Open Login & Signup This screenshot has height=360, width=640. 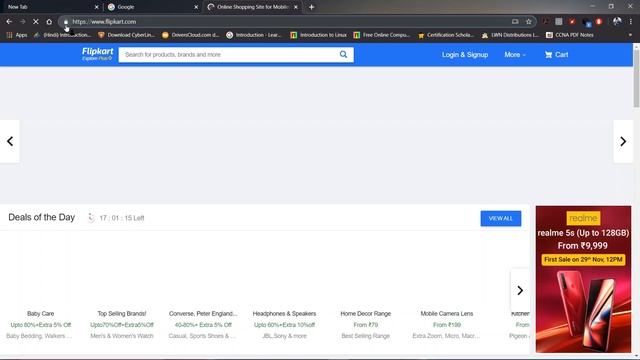(465, 55)
